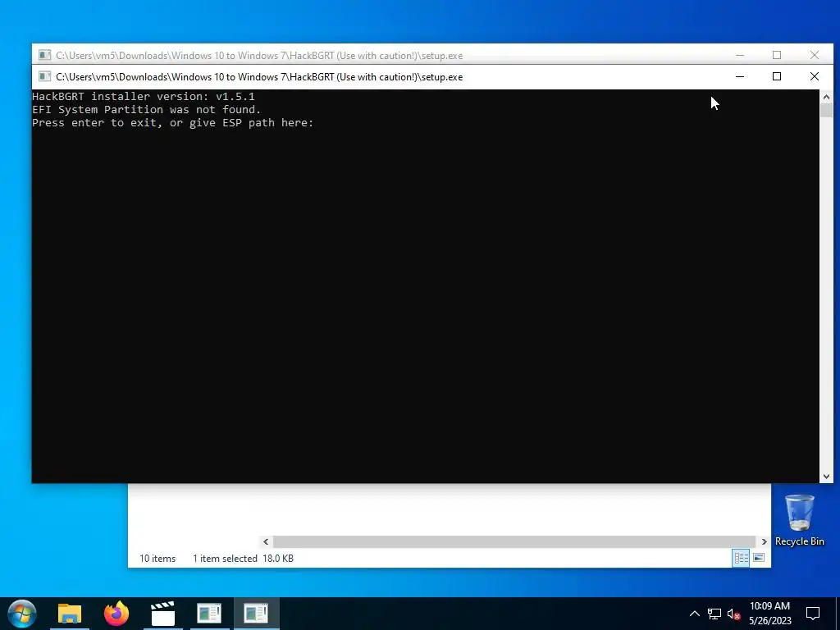Image resolution: width=840 pixels, height=630 pixels.
Task: Open the Action Center notifications icon
Action: (x=813, y=614)
